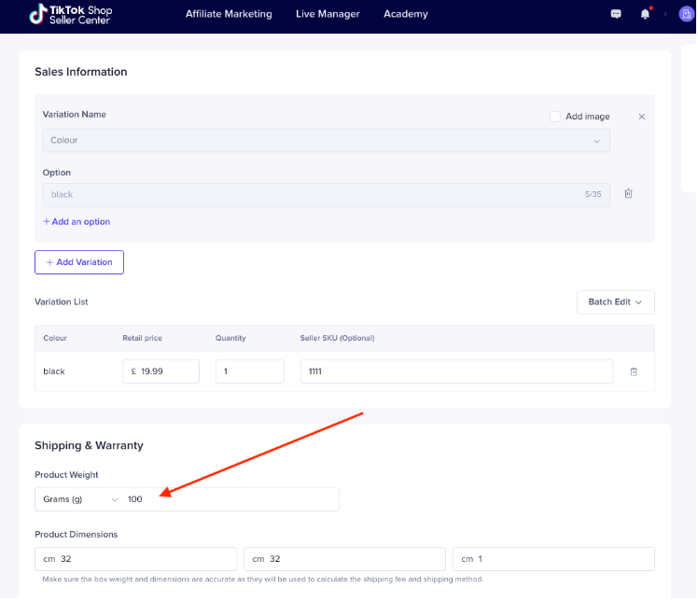698x616 pixels.
Task: Open the chat messages icon
Action: coord(616,14)
